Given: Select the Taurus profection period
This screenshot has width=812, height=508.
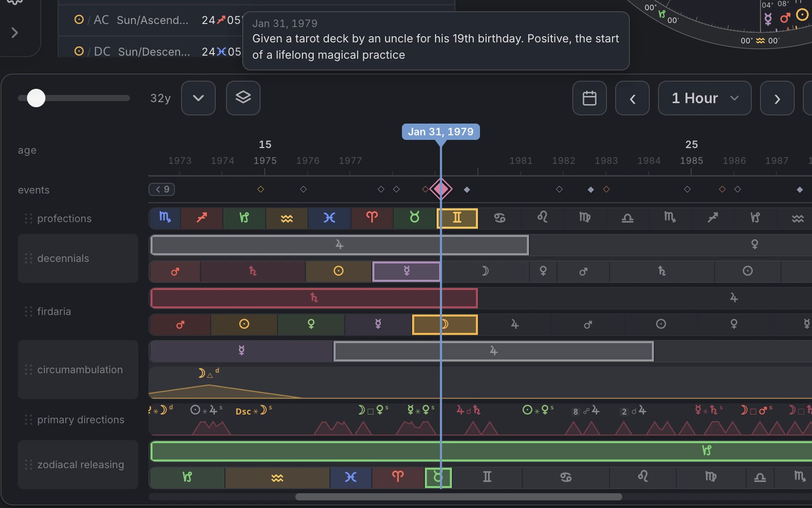Looking at the screenshot, I should [x=415, y=218].
